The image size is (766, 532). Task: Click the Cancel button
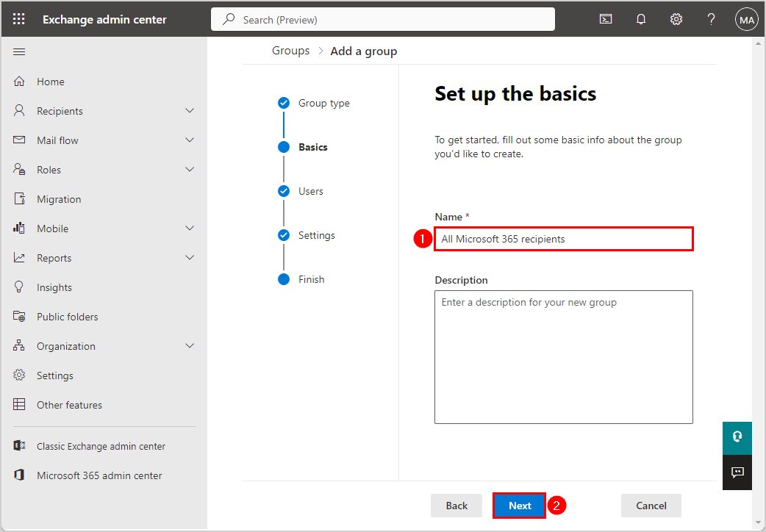coord(651,506)
